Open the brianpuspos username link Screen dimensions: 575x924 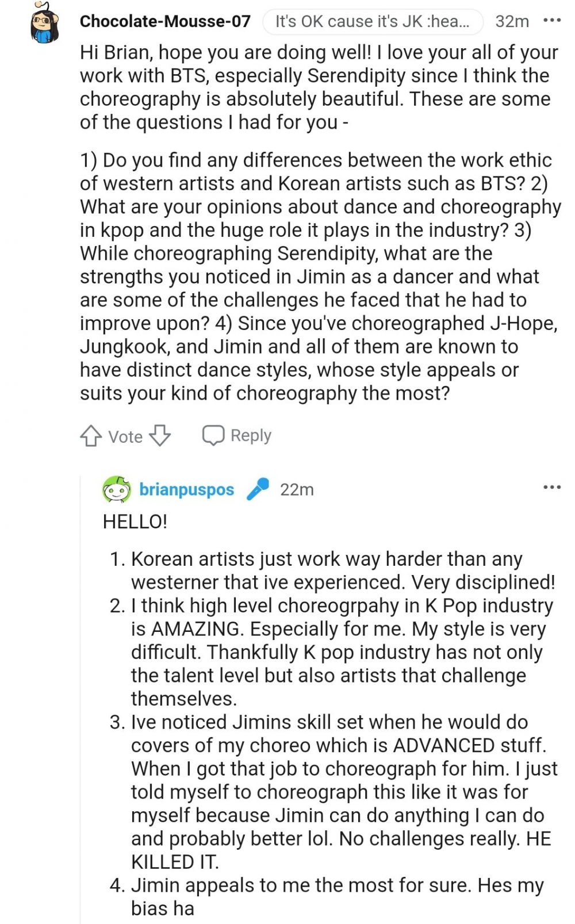(x=187, y=489)
